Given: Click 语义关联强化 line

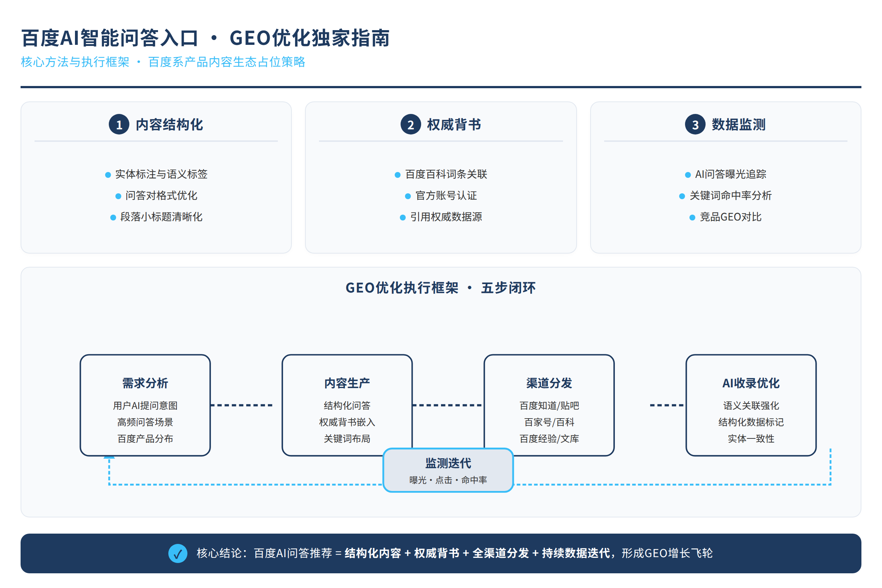Looking at the screenshot, I should click(x=751, y=405).
